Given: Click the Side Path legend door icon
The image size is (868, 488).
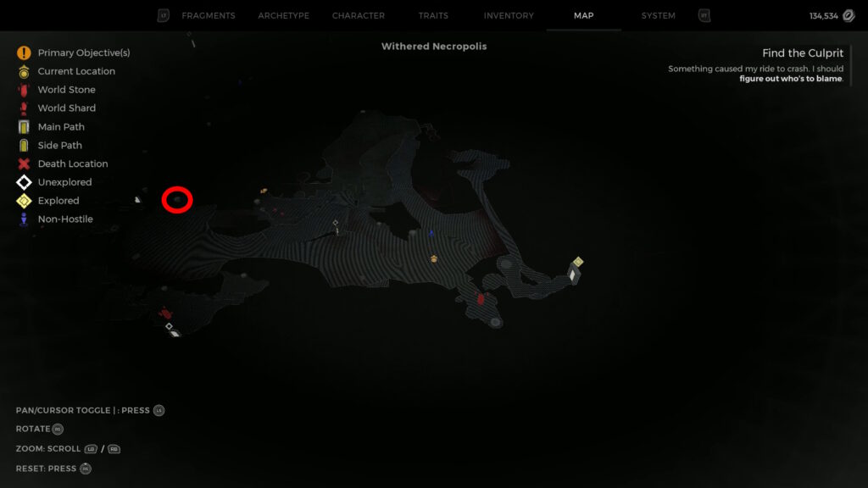Looking at the screenshot, I should (x=24, y=145).
